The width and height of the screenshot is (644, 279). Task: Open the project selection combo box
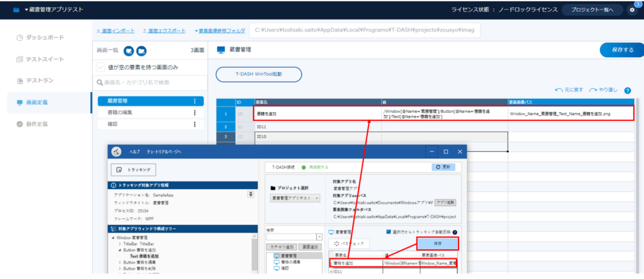coord(296,198)
